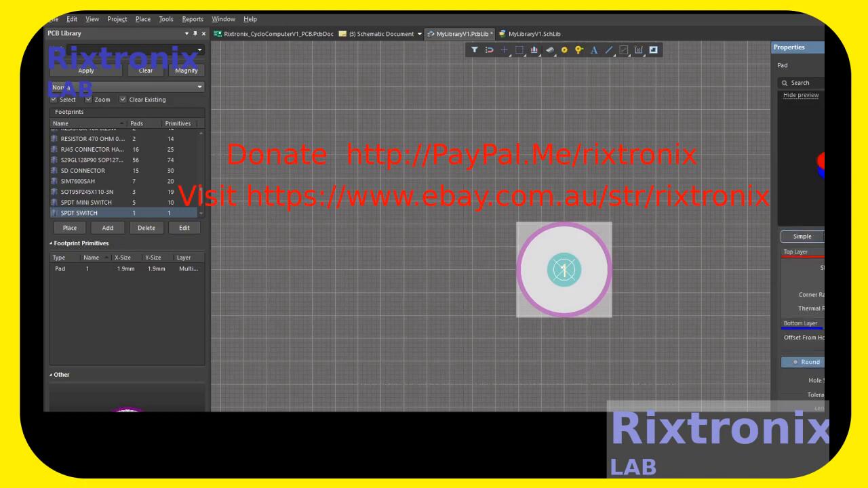
Task: Select the SD CONNECTOR footprint row
Action: pyautogui.click(x=83, y=171)
